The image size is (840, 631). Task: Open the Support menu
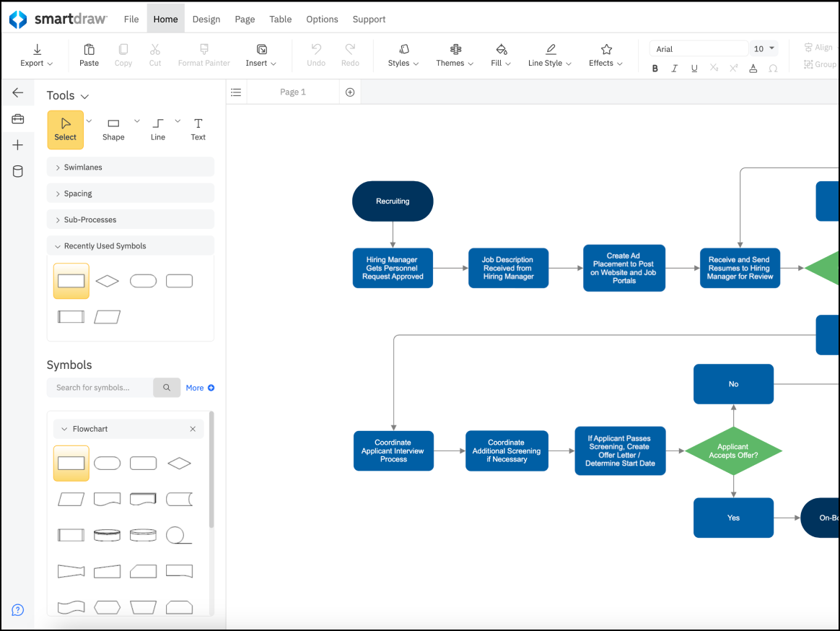(369, 19)
